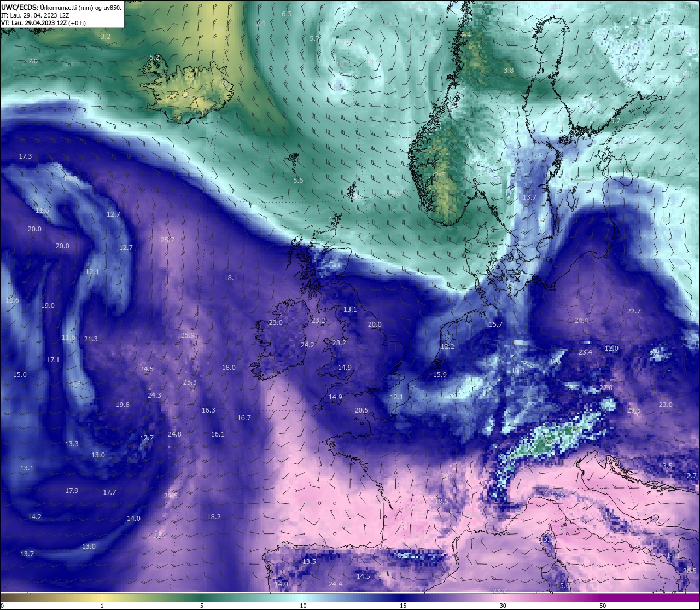700x610 pixels.
Task: Click the map value 23.4
Action: point(585,352)
